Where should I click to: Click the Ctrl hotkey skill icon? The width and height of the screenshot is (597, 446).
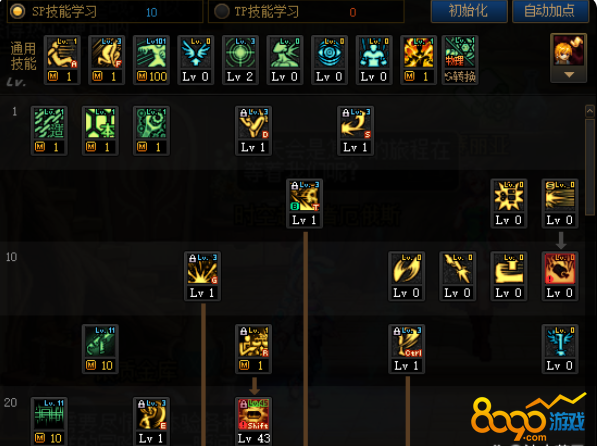coord(407,349)
